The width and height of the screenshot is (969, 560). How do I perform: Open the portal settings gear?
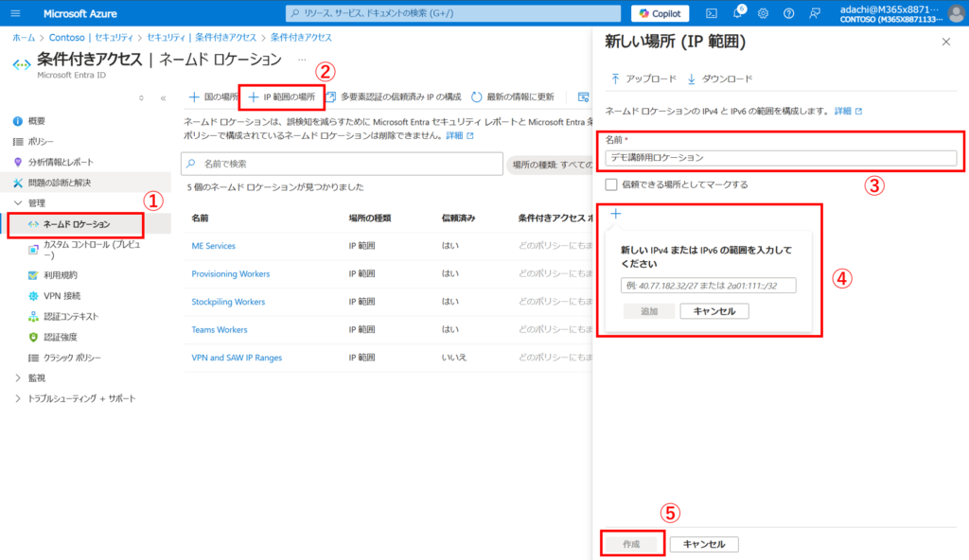click(764, 13)
